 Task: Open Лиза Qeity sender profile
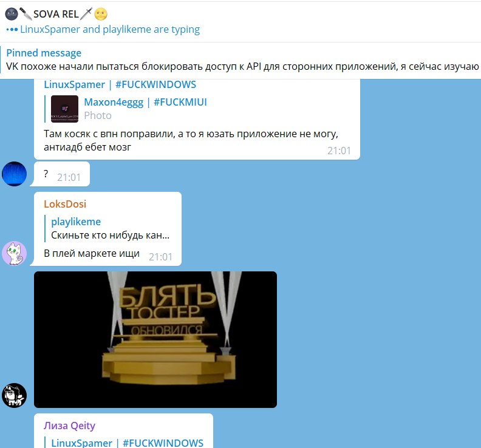coord(69,426)
